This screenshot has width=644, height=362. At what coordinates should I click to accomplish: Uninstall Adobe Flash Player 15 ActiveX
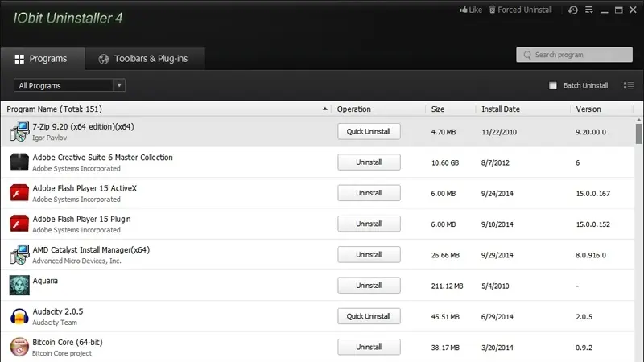click(x=369, y=193)
